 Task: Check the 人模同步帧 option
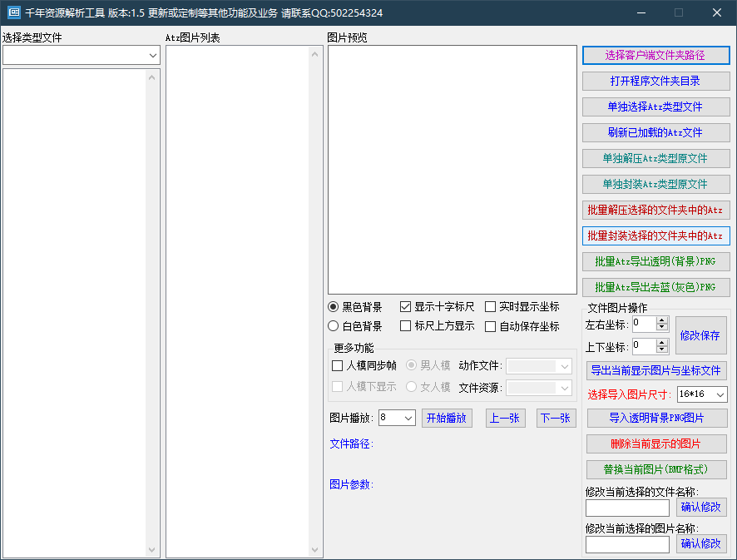(338, 365)
